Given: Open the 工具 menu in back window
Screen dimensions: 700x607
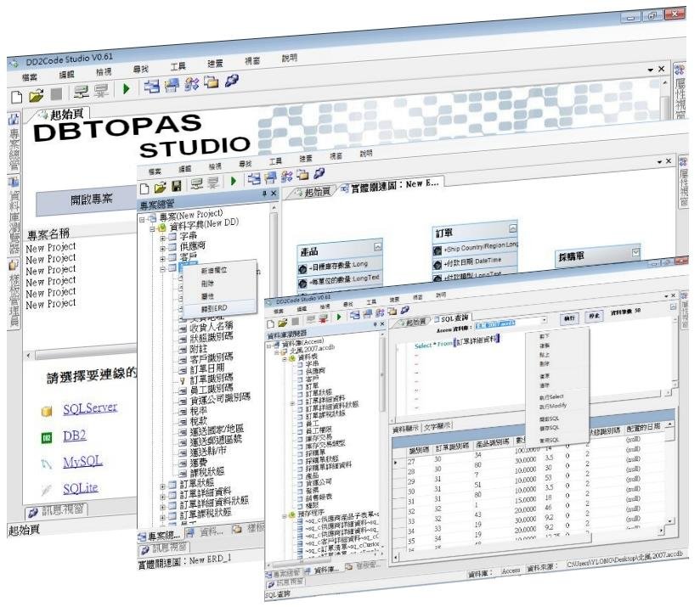Looking at the screenshot, I should [177, 65].
